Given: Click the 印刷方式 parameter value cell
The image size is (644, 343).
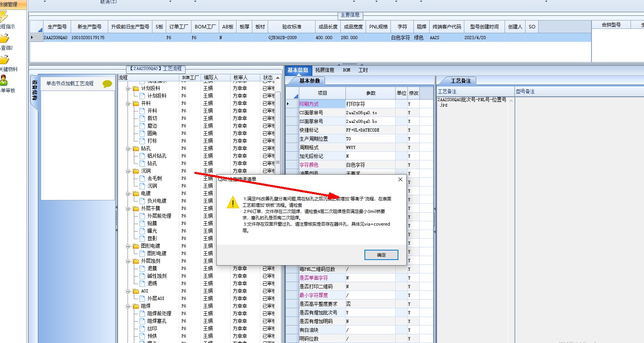Looking at the screenshot, I should 370,104.
